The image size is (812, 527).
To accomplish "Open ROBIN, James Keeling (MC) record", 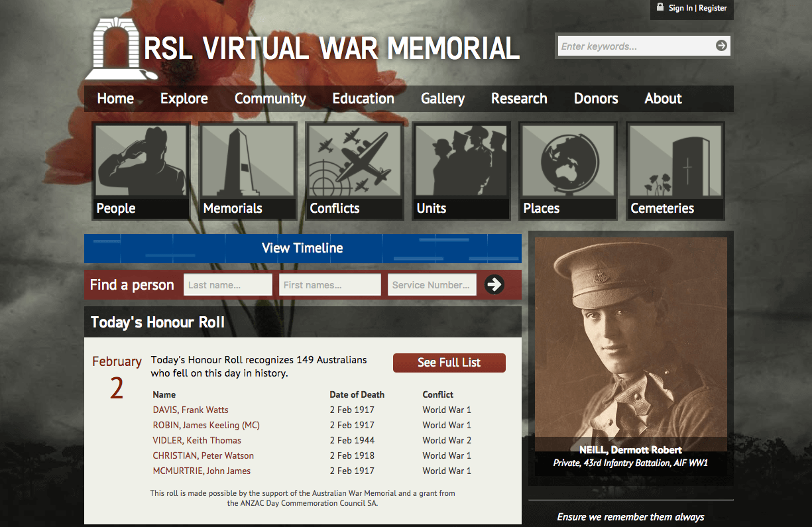I will (206, 425).
